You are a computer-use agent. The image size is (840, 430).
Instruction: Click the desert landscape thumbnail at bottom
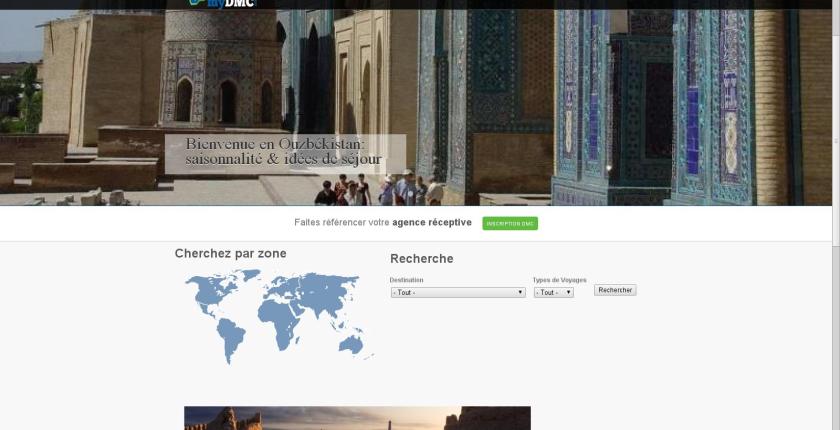357,418
